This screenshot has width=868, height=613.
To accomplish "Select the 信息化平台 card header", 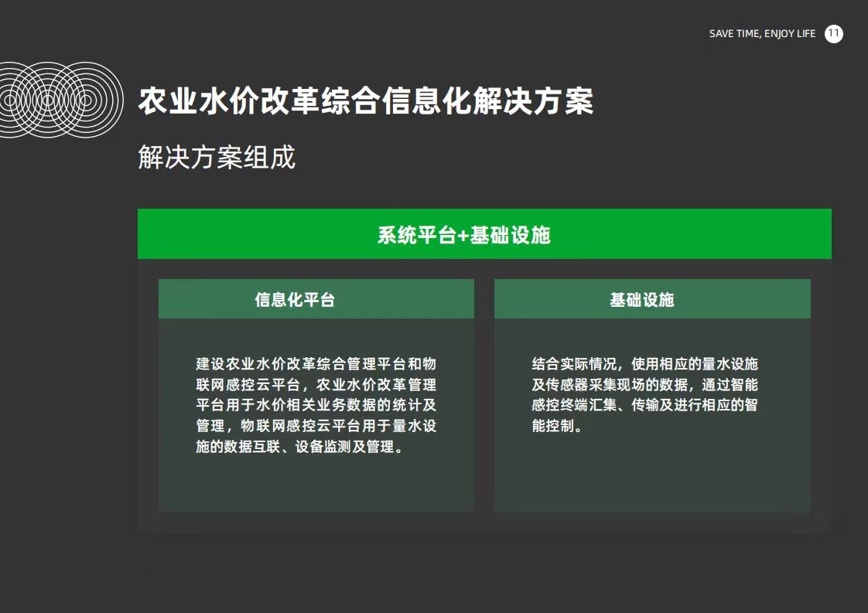I will [316, 299].
